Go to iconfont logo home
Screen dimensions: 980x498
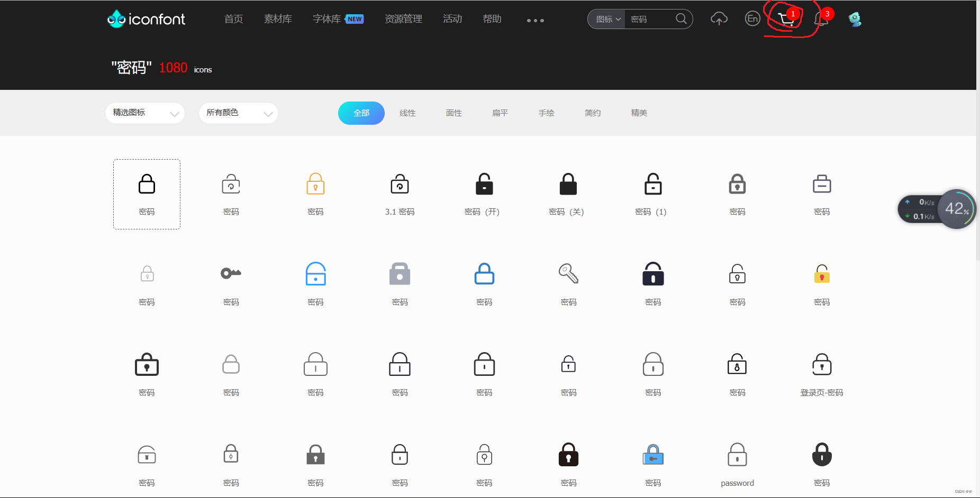point(146,20)
